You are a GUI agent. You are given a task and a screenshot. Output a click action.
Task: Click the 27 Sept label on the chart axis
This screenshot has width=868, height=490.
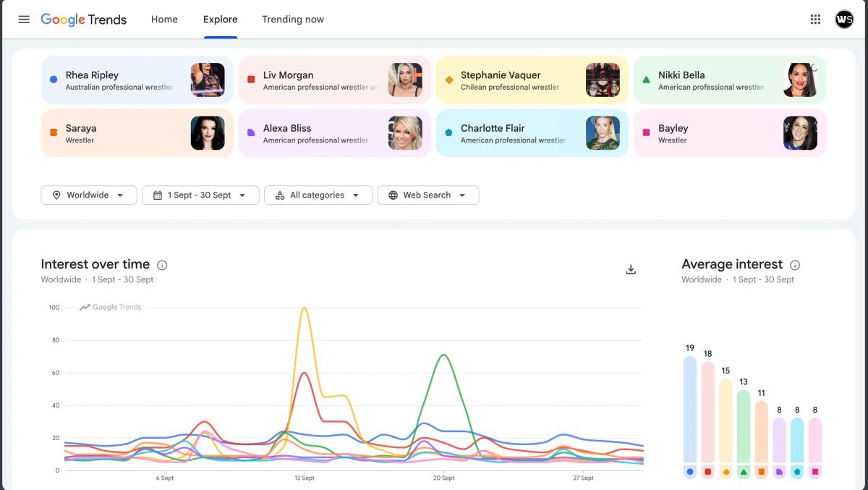[x=583, y=478]
